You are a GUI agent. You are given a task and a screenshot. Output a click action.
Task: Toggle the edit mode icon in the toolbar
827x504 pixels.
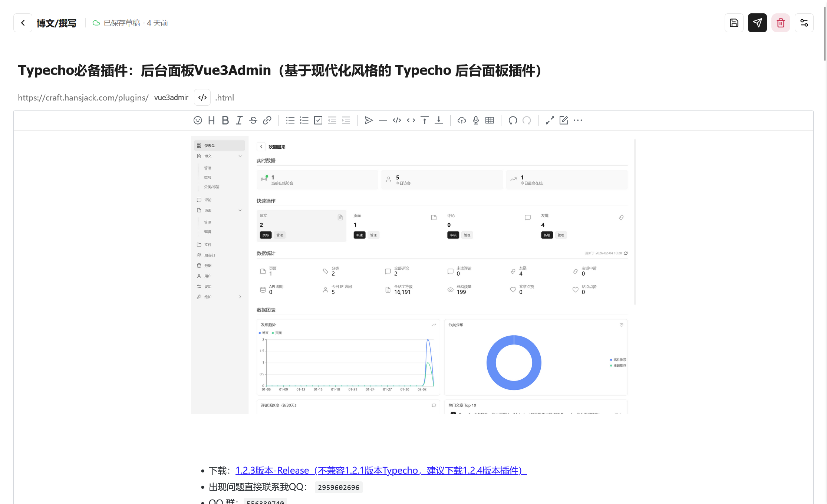[x=564, y=120]
